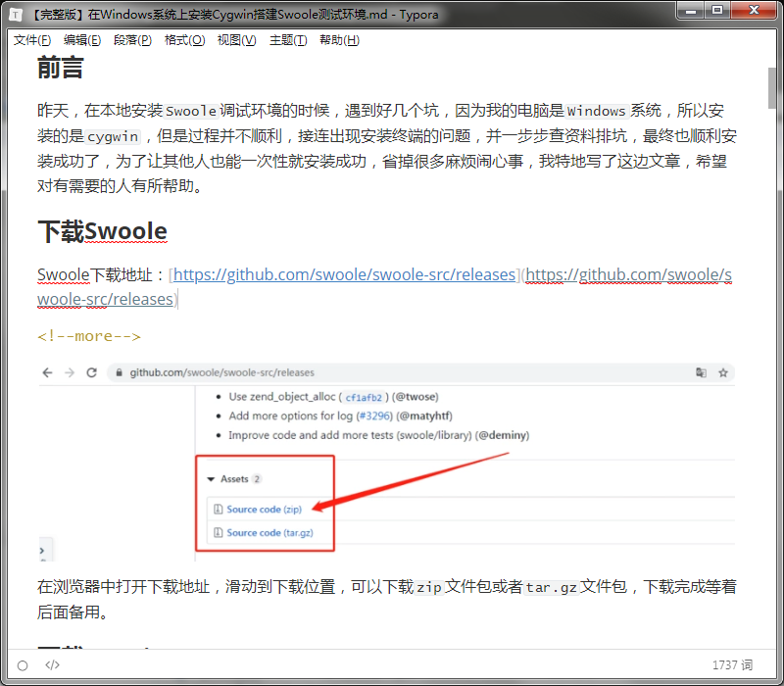Image resolution: width=784 pixels, height=686 pixels.
Task: Click the inline code 'Windows'
Action: tap(596, 111)
